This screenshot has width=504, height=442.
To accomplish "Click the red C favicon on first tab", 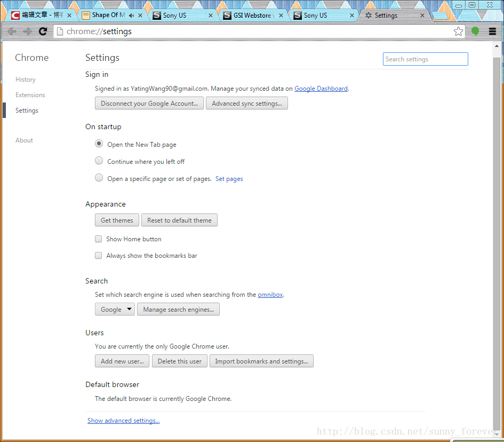I will (15, 15).
